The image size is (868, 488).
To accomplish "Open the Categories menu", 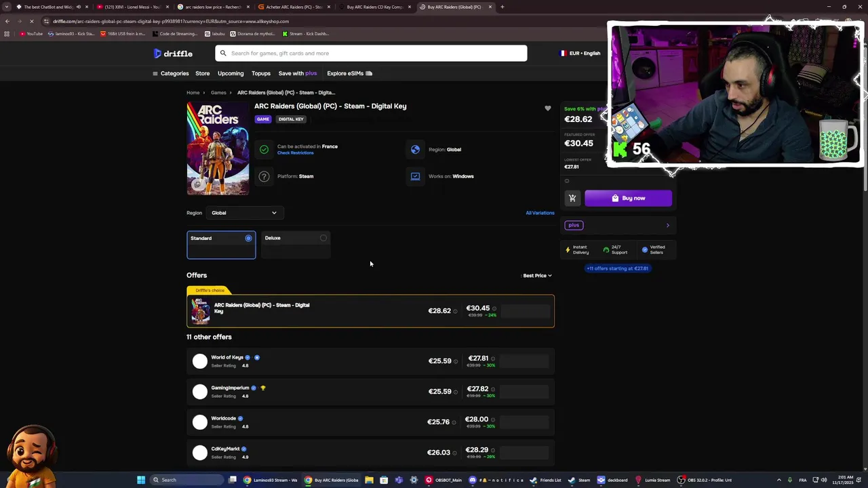I will pos(171,73).
